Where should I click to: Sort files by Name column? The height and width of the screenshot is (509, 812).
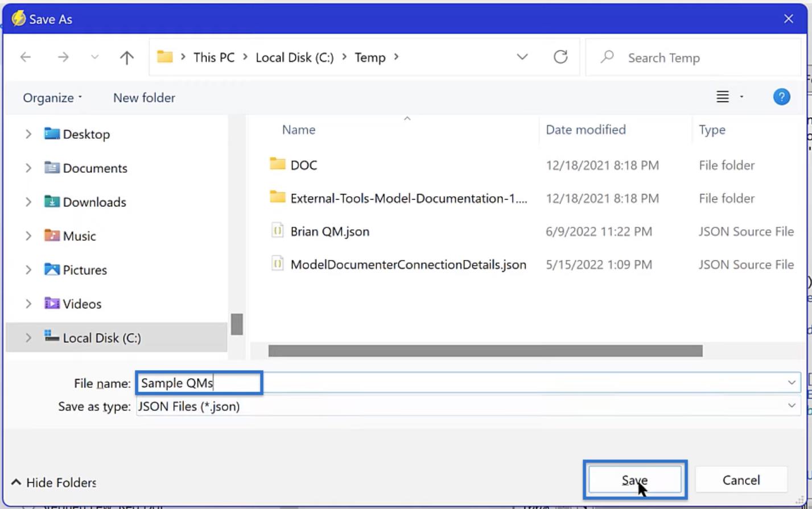(x=299, y=130)
